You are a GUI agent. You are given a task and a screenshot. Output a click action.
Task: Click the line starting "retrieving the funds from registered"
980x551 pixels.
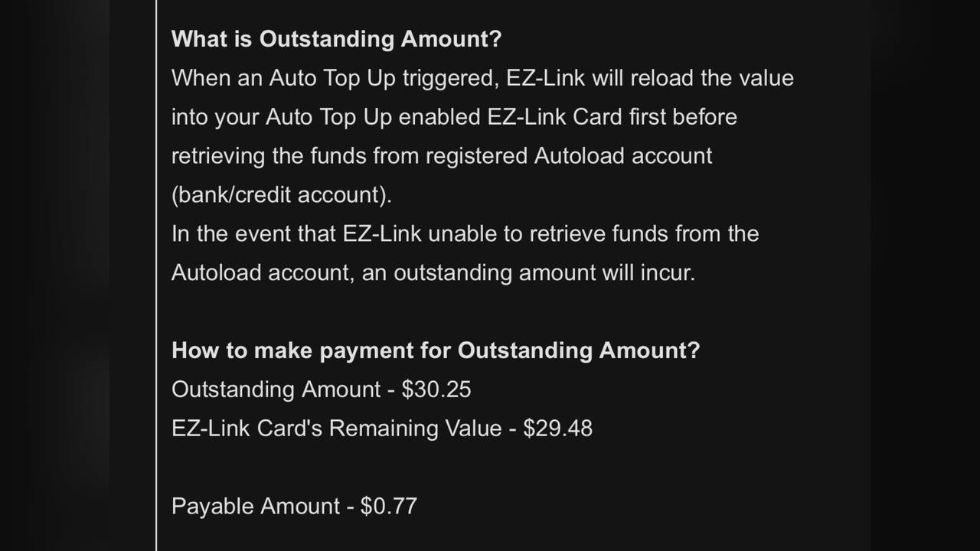442,156
